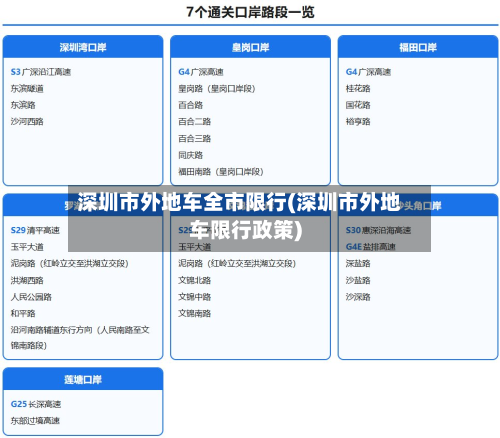This screenshot has width=500, height=438.
Task: Click 泥岗路 entry above 洪湖西路
Action: coord(70,263)
